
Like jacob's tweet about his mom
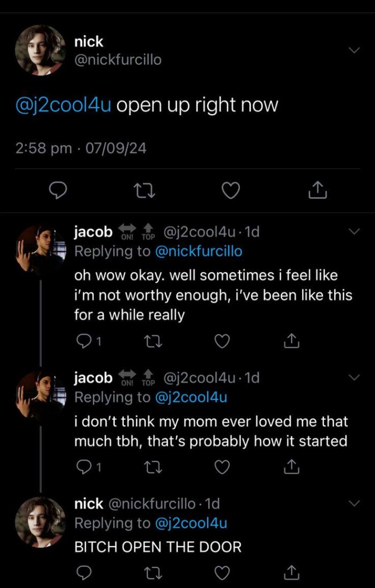click(x=222, y=467)
